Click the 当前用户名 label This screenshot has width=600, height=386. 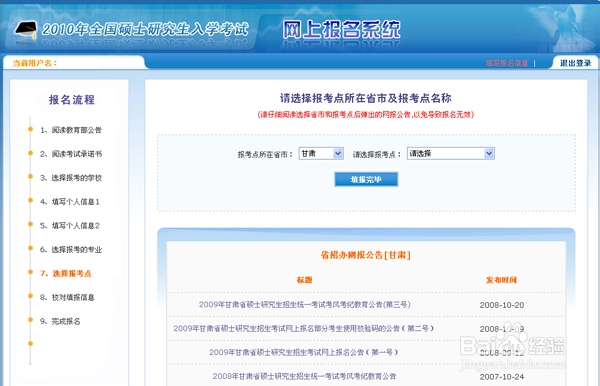35,63
